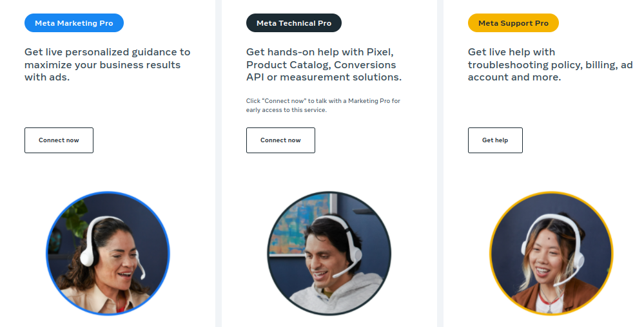The height and width of the screenshot is (327, 644).
Task: Open the Get help button
Action: point(495,140)
